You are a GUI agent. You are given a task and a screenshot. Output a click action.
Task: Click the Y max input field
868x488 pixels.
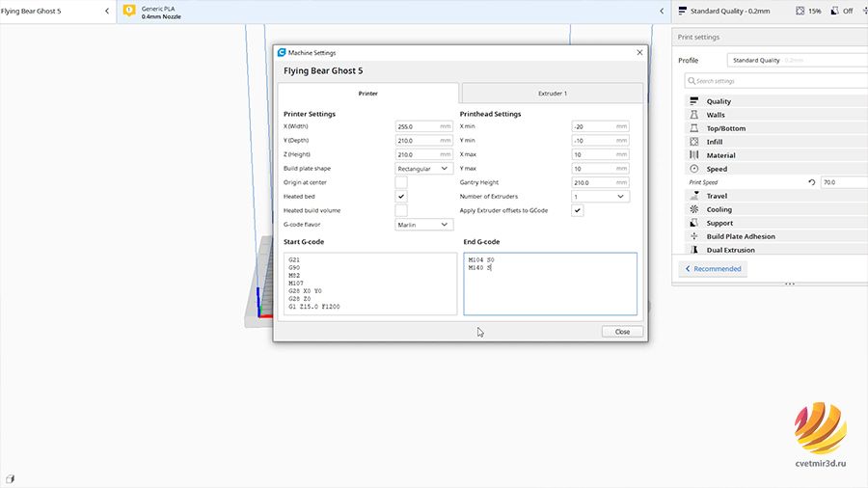[x=600, y=168]
